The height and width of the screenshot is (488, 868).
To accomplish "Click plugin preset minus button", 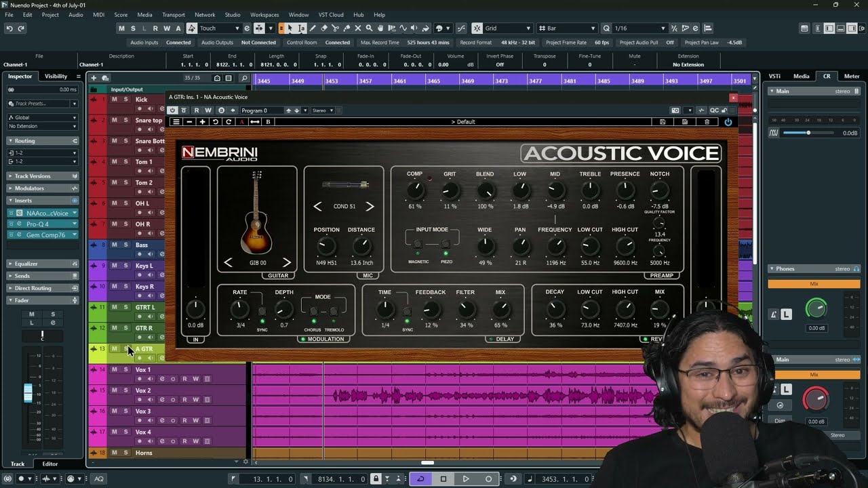I will point(189,122).
